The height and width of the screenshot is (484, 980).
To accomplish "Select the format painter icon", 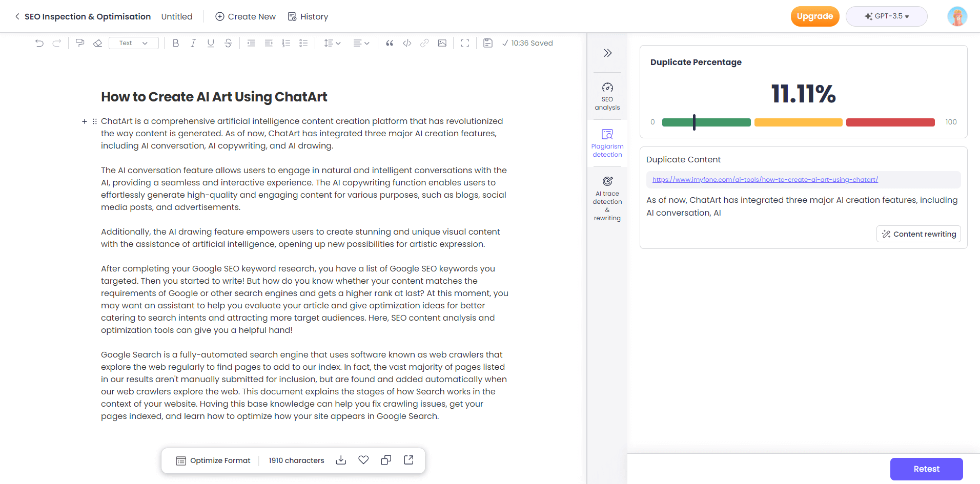I will [80, 43].
